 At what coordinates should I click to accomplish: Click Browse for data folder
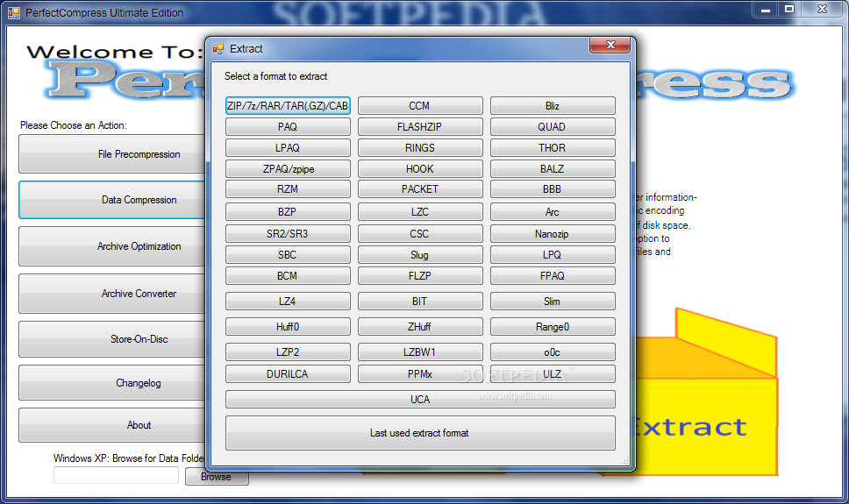(217, 477)
